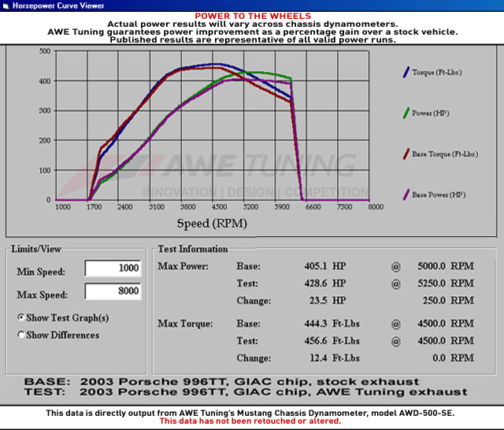Image resolution: width=504 pixels, height=430 pixels.
Task: Click the Test Information group heading
Action: tap(193, 249)
